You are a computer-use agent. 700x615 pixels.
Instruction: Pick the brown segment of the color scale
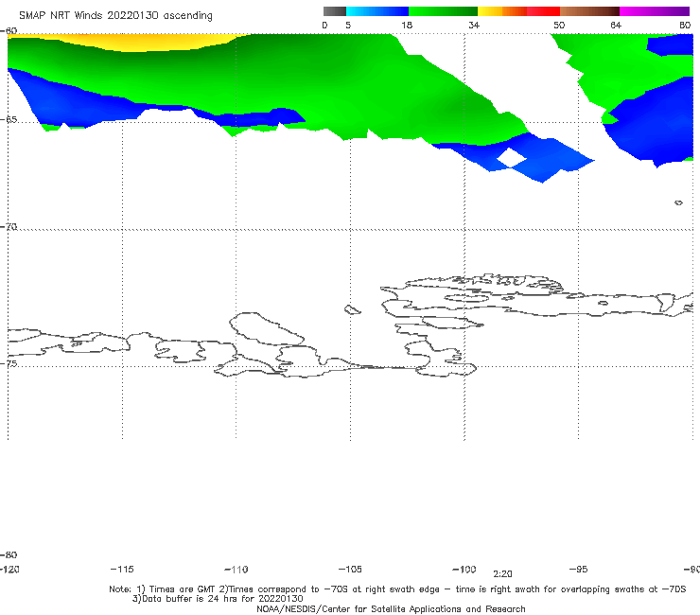(x=589, y=11)
